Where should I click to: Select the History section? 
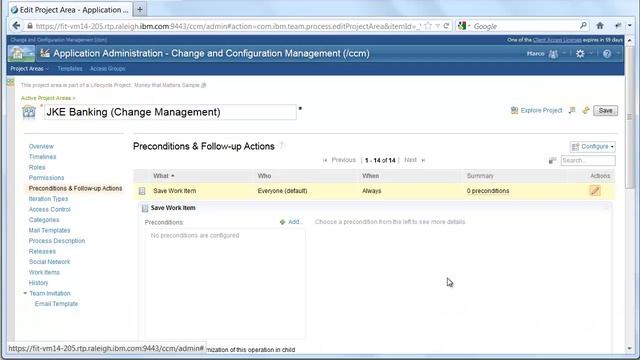[x=38, y=283]
